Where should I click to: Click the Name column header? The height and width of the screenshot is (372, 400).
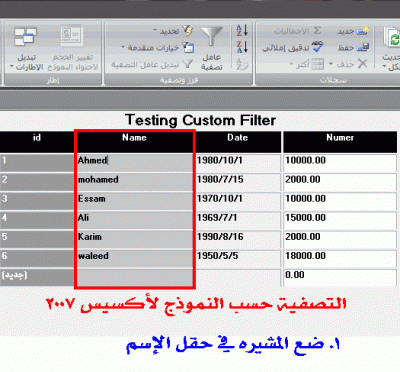(134, 142)
